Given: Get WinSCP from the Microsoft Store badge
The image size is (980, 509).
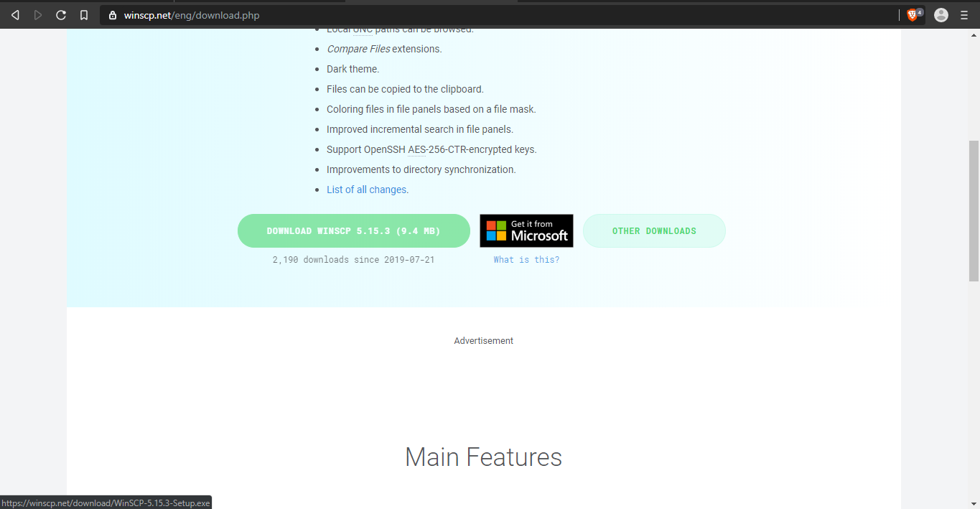Looking at the screenshot, I should click(x=526, y=231).
